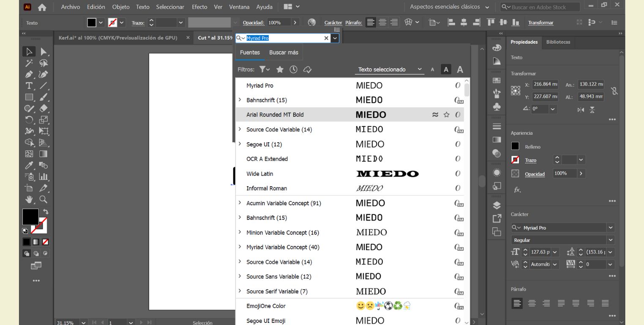Click Transformar link in control bar
The image size is (644, 325).
coord(540,22)
